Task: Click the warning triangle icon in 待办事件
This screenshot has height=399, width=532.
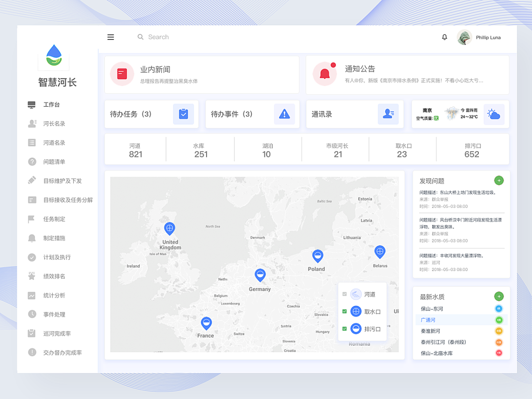Action: click(284, 114)
